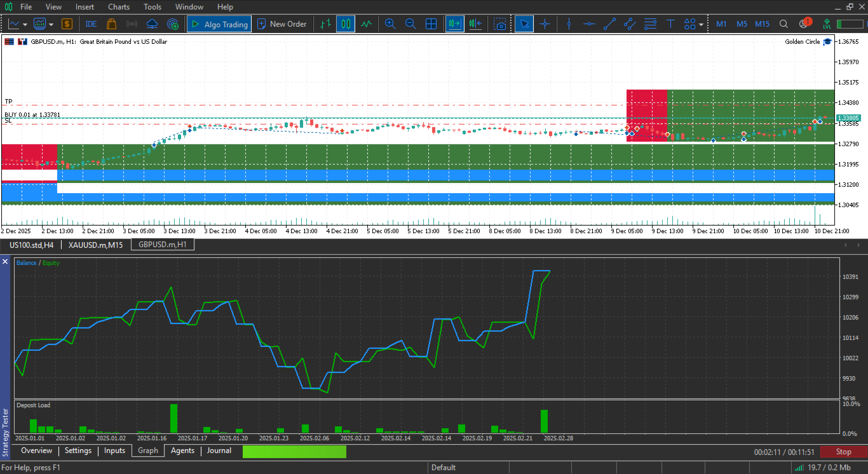The width and height of the screenshot is (868, 474).
Task: Zoom in on the chart
Action: (x=390, y=24)
